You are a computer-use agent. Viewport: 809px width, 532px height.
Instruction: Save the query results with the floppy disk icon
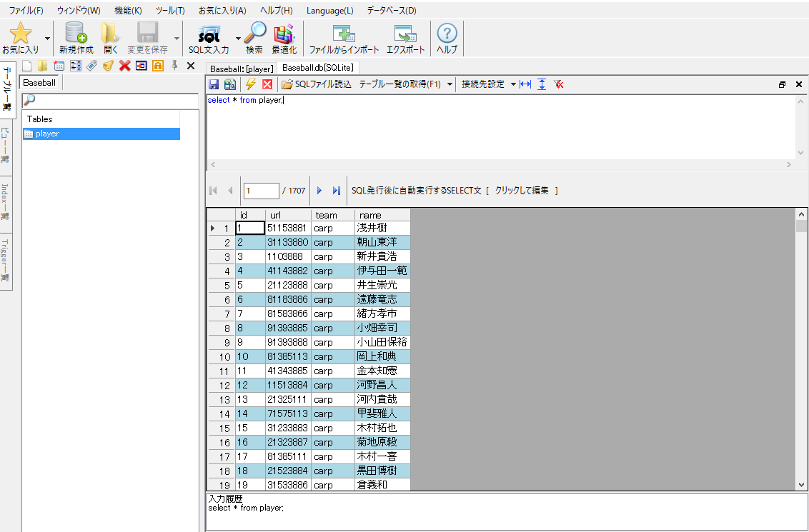[x=213, y=84]
